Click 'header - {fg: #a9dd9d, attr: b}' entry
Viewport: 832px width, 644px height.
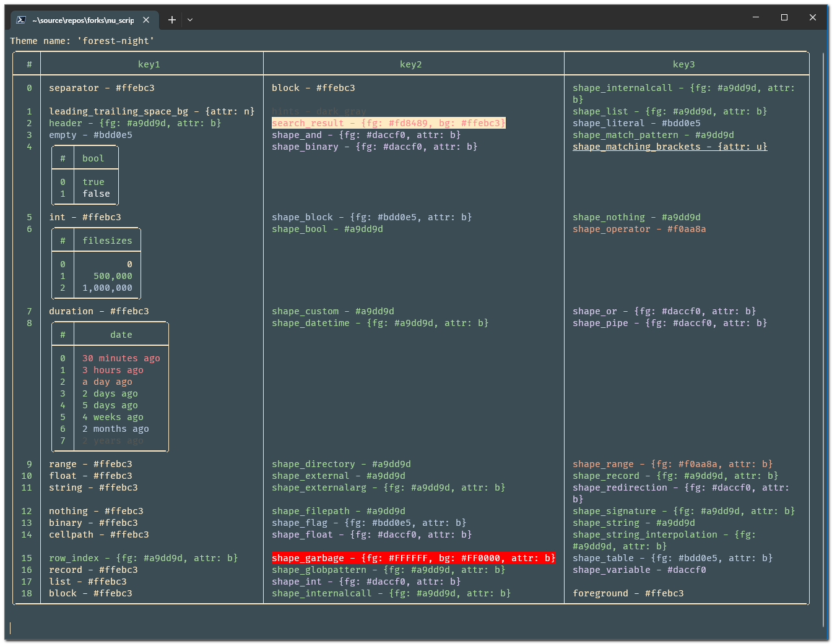click(136, 123)
